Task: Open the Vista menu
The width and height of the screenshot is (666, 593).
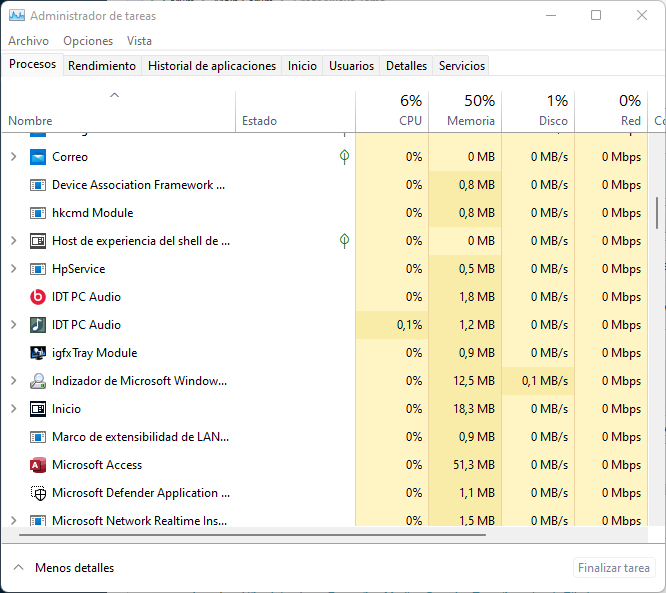Action: pyautogui.click(x=139, y=41)
